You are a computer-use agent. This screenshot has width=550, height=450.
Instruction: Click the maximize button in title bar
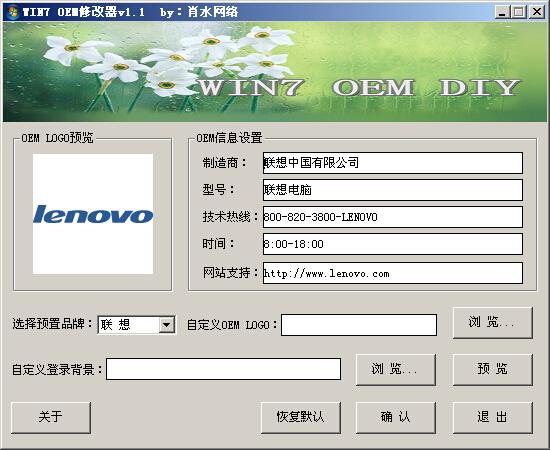tap(519, 12)
